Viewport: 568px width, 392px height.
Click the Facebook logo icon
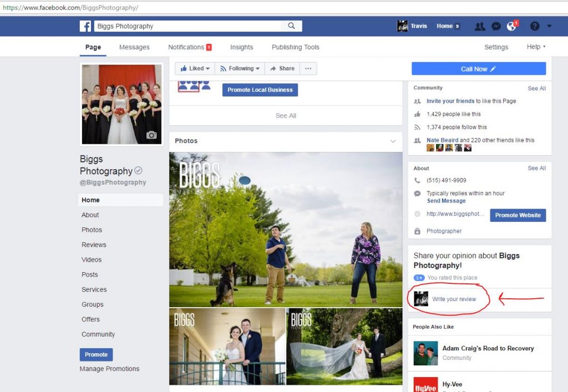coord(85,26)
